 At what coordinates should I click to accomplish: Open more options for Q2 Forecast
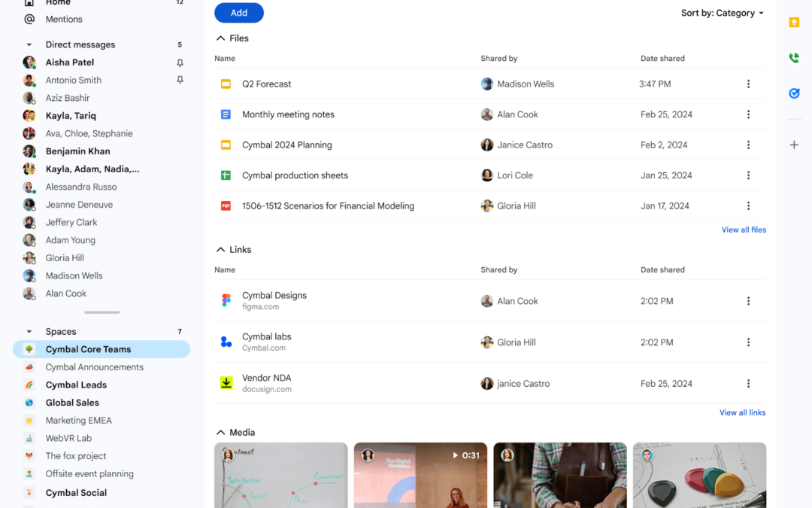748,84
